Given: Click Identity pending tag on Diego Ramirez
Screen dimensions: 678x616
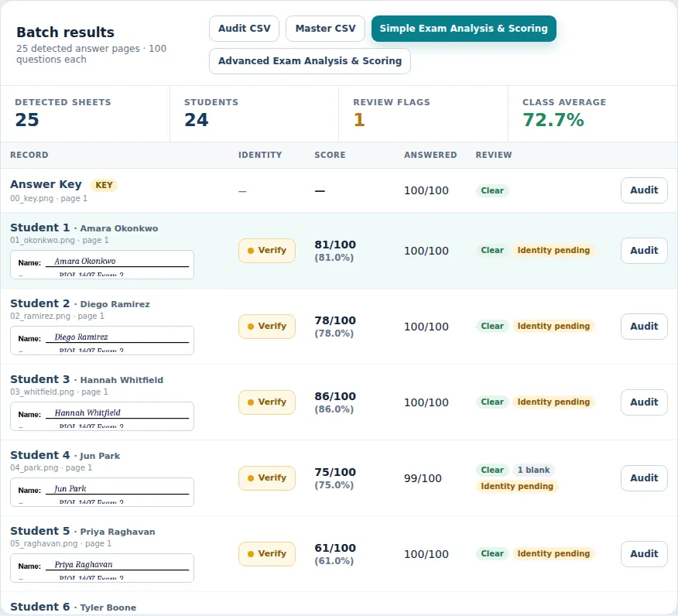Looking at the screenshot, I should 553,326.
